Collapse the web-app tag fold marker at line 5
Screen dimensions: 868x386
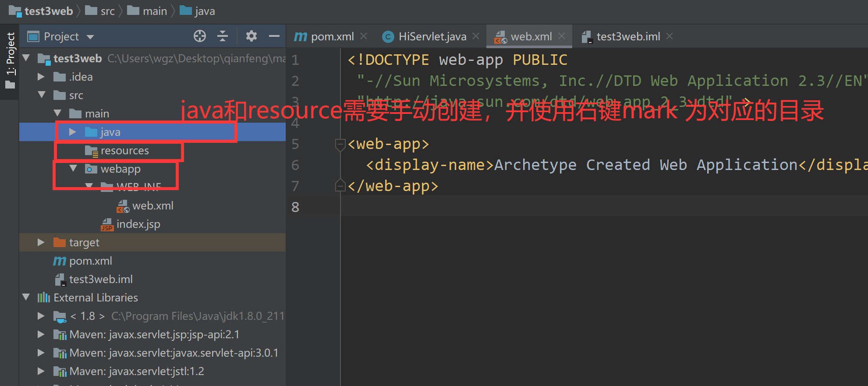[340, 144]
